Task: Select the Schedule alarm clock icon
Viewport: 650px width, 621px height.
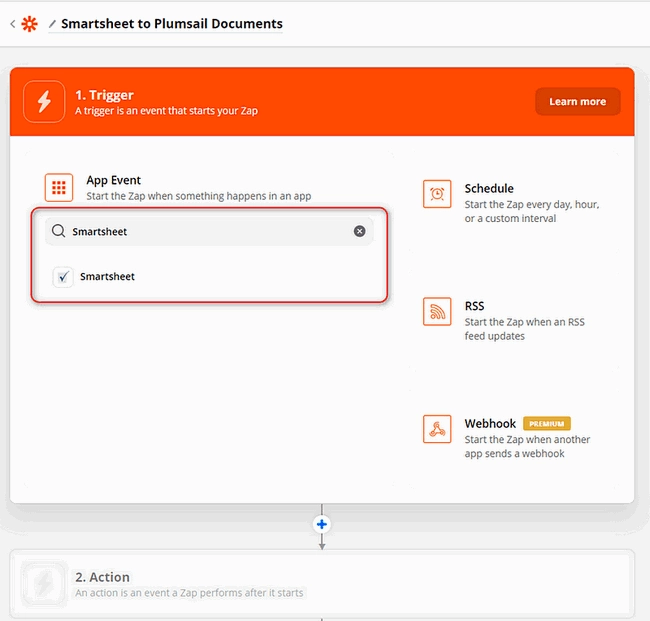Action: pyautogui.click(x=437, y=194)
